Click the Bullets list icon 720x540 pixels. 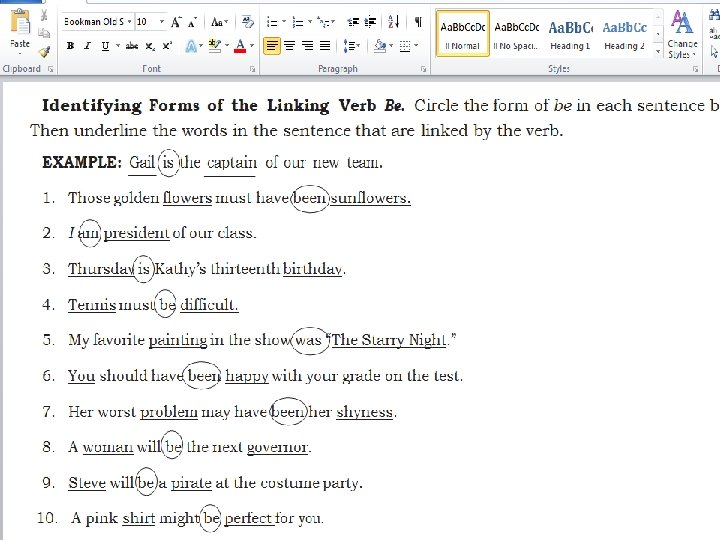pos(272,22)
